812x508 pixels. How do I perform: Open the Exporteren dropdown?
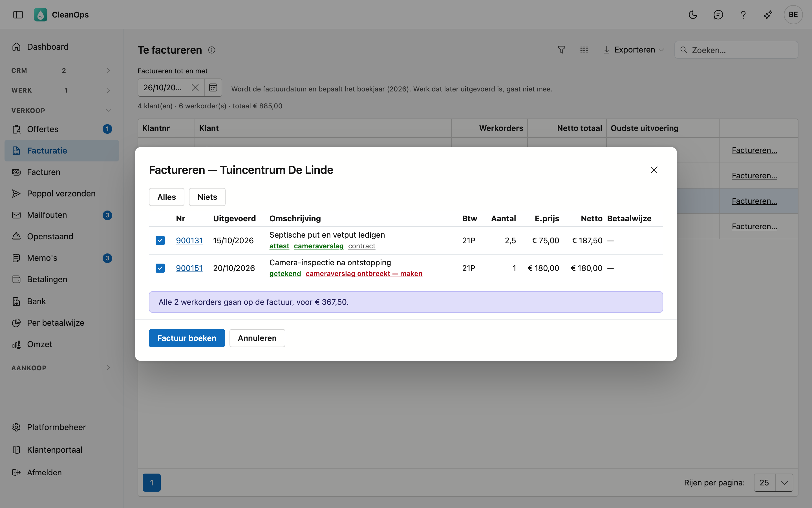634,50
